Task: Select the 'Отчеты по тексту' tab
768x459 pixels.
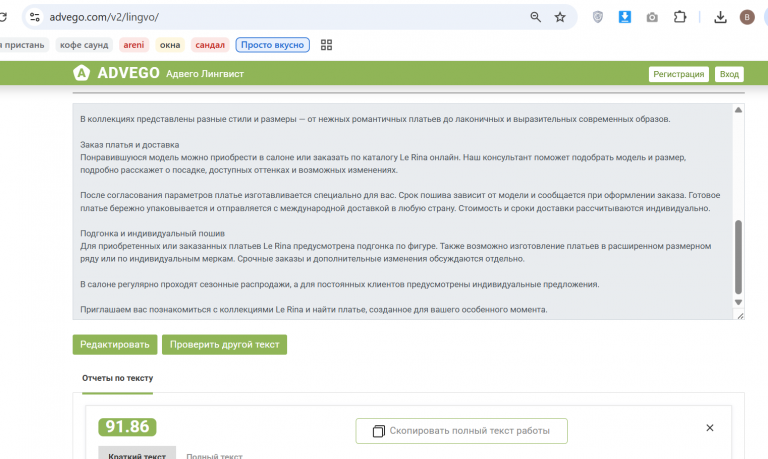Action: click(x=118, y=378)
